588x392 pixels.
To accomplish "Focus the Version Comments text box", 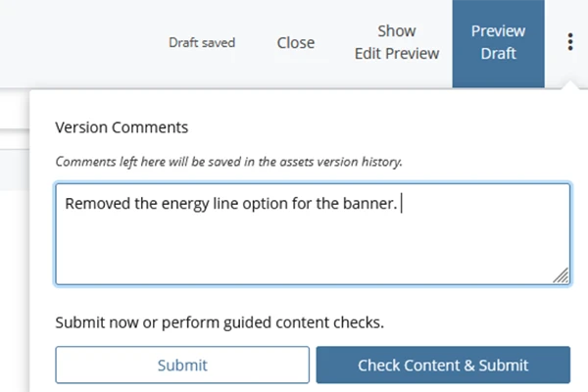I will click(313, 234).
